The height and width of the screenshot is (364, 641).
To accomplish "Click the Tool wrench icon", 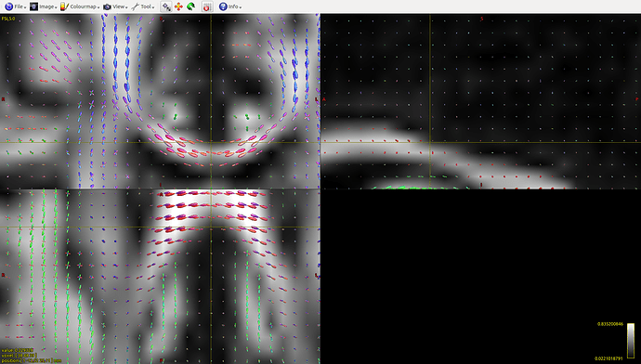I will [136, 6].
